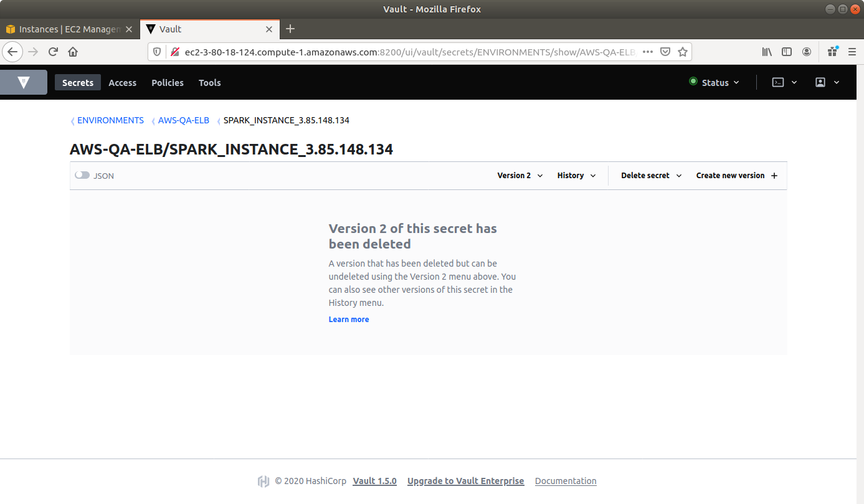The width and height of the screenshot is (864, 504).
Task: Go to the AWS-QA-ELB breadcrumb
Action: (x=184, y=120)
